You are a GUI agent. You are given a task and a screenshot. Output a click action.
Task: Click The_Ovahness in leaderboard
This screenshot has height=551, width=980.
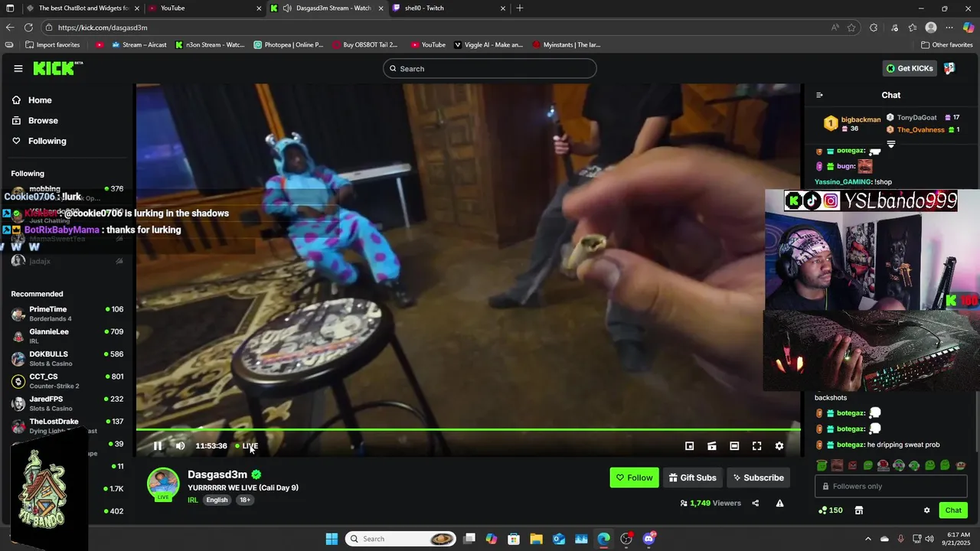(921, 129)
